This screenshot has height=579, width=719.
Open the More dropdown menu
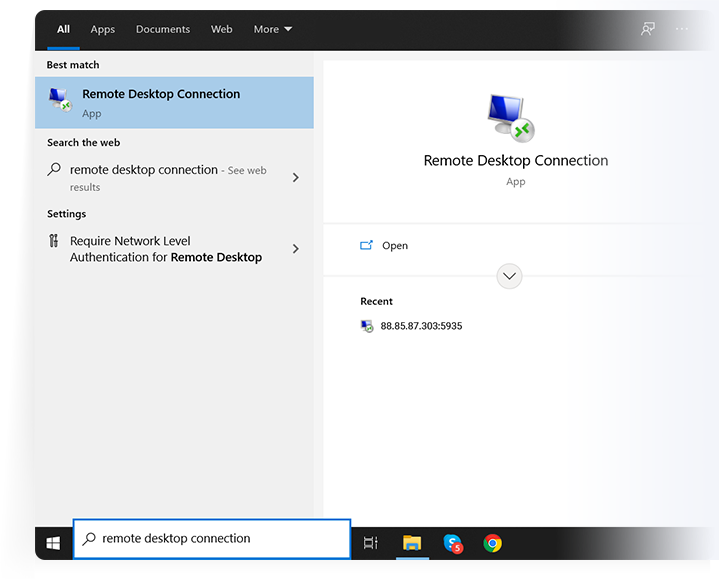pyautogui.click(x=273, y=29)
